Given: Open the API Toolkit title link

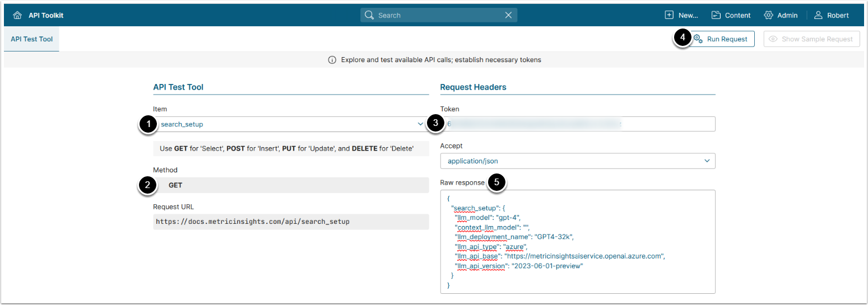Looking at the screenshot, I should pos(46,15).
